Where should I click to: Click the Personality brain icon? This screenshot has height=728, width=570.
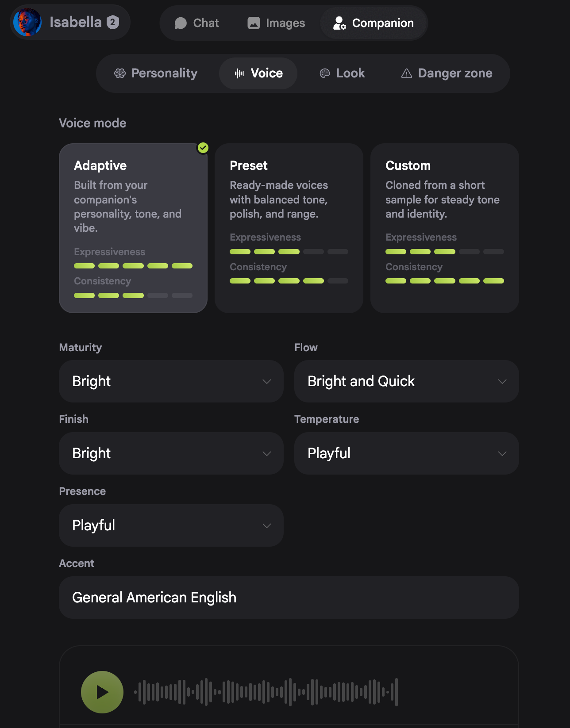point(120,73)
